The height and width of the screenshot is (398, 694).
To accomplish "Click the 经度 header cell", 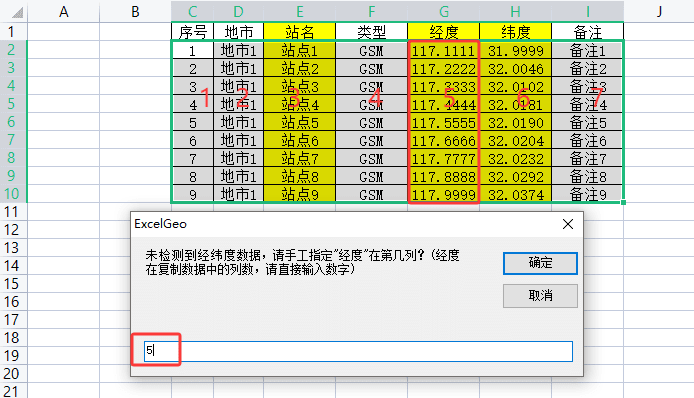I will click(443, 32).
